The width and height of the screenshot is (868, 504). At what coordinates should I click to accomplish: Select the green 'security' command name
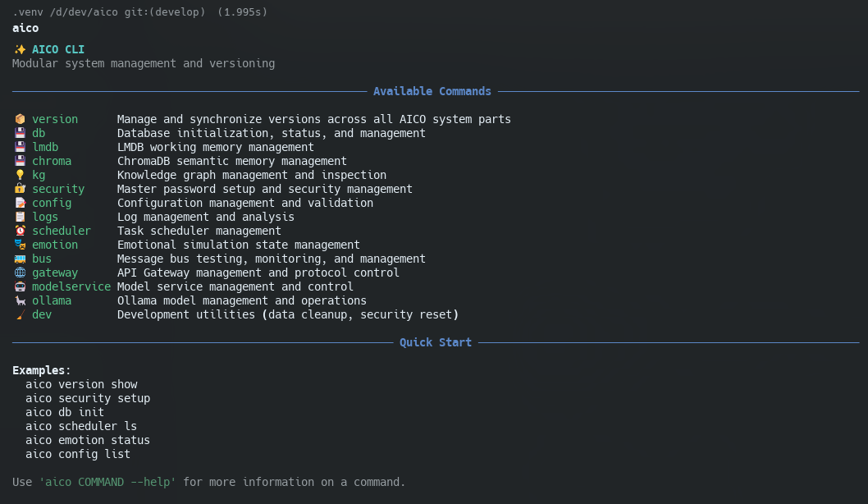coord(58,189)
